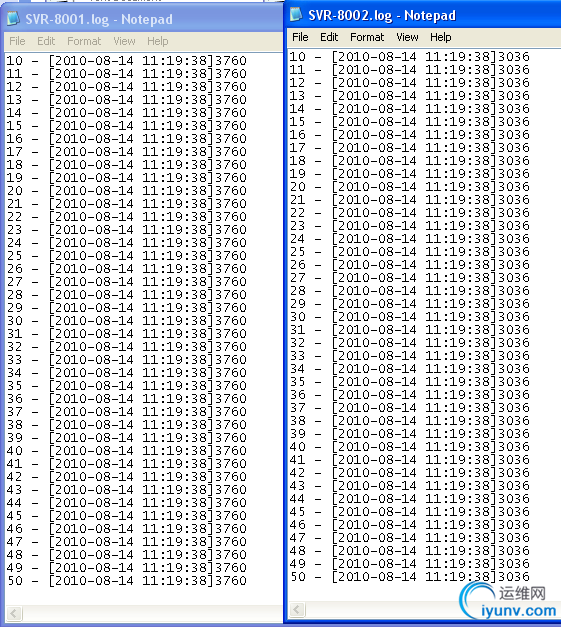Open Help menu in SVR-8001.log window

click(x=158, y=41)
